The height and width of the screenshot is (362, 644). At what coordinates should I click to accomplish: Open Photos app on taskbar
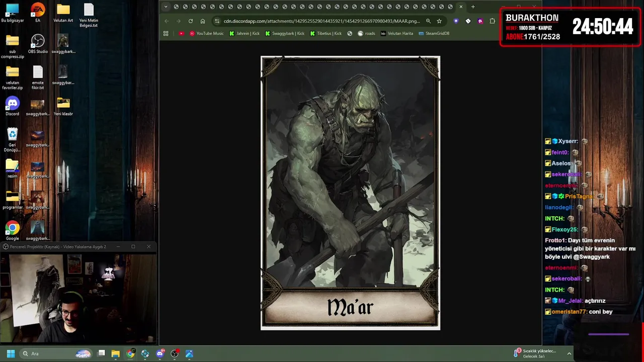tap(189, 353)
